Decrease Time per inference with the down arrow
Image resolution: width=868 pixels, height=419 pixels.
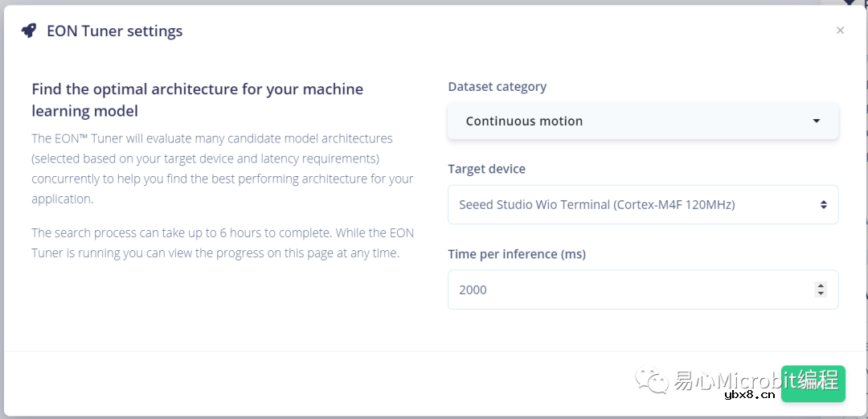[x=821, y=294]
